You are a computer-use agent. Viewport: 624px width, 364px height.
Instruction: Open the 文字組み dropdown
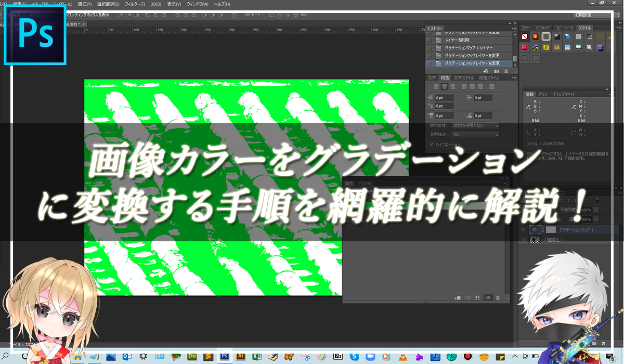coord(475,134)
